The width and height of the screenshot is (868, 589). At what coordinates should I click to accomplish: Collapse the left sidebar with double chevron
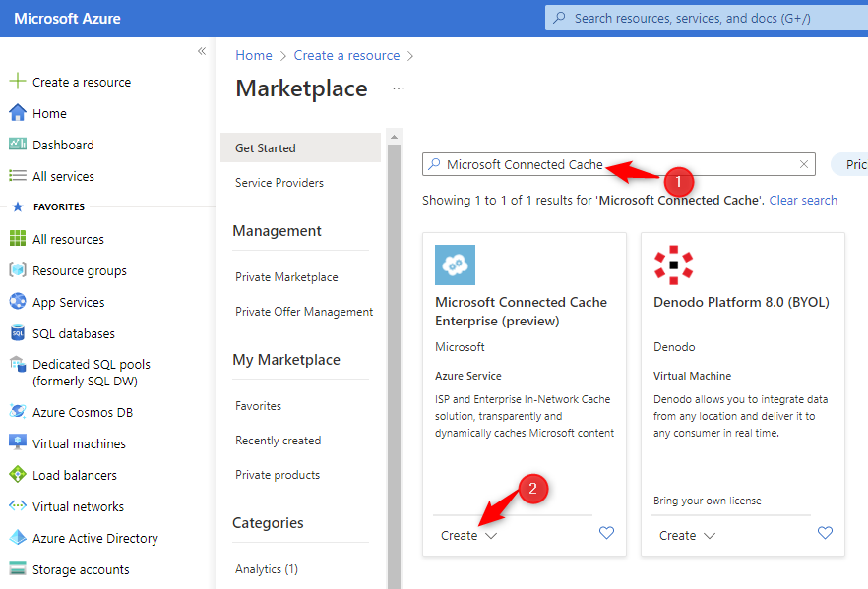point(201,51)
